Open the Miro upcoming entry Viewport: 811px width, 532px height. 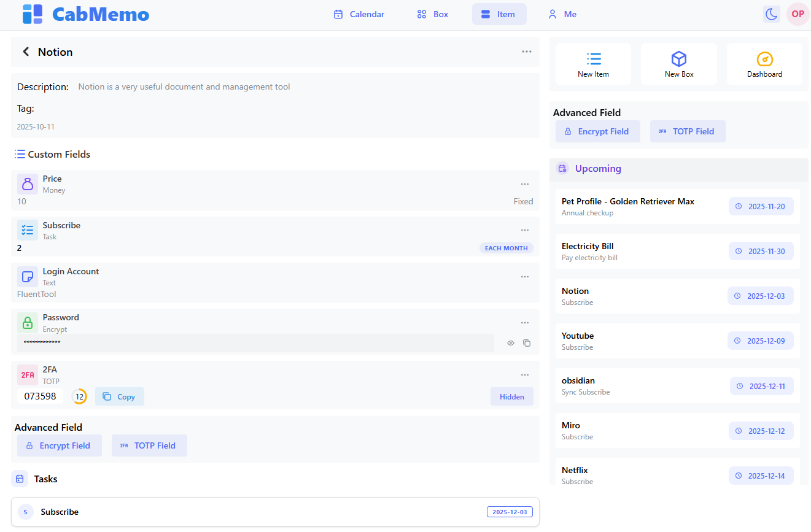[678, 430]
